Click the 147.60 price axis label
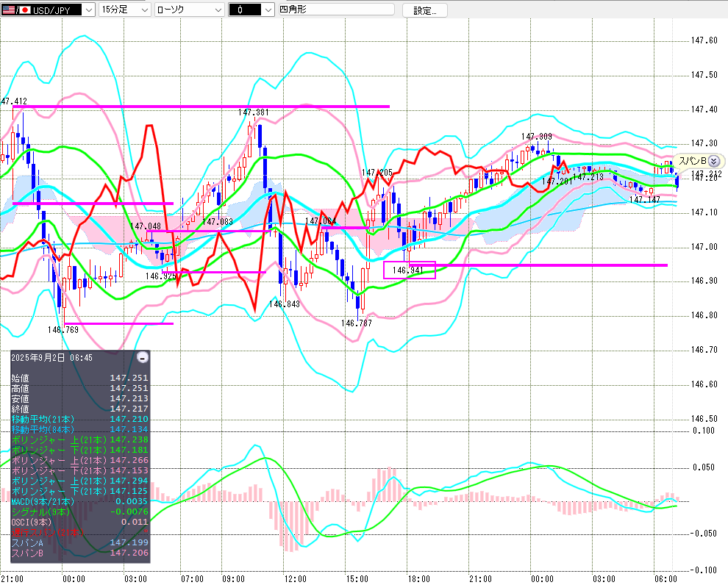This screenshot has width=728, height=585. [704, 41]
